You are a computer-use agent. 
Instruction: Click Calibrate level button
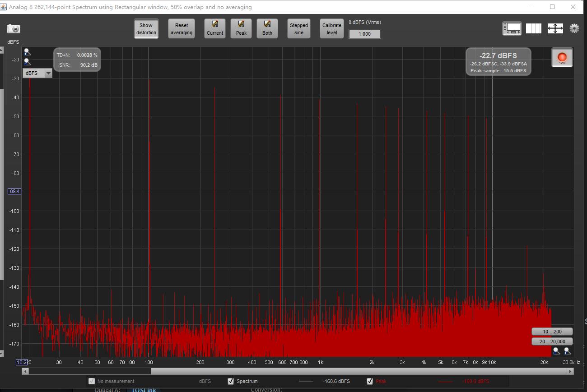pos(332,29)
